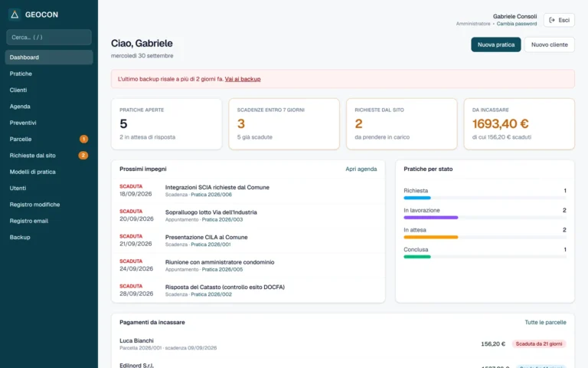Click the blue Richiesta progress bar
This screenshot has width=588, height=368.
pos(417,198)
